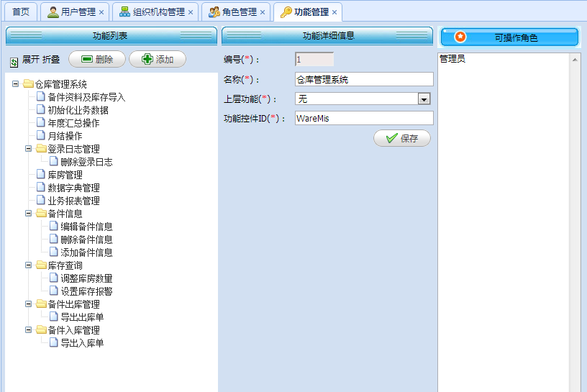Click the page icon of 备件资料及库存导入
The width and height of the screenshot is (587, 392).
point(41,96)
